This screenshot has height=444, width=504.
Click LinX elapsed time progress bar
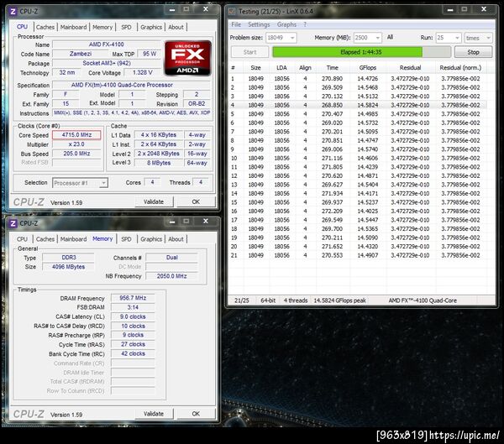pyautogui.click(x=361, y=52)
